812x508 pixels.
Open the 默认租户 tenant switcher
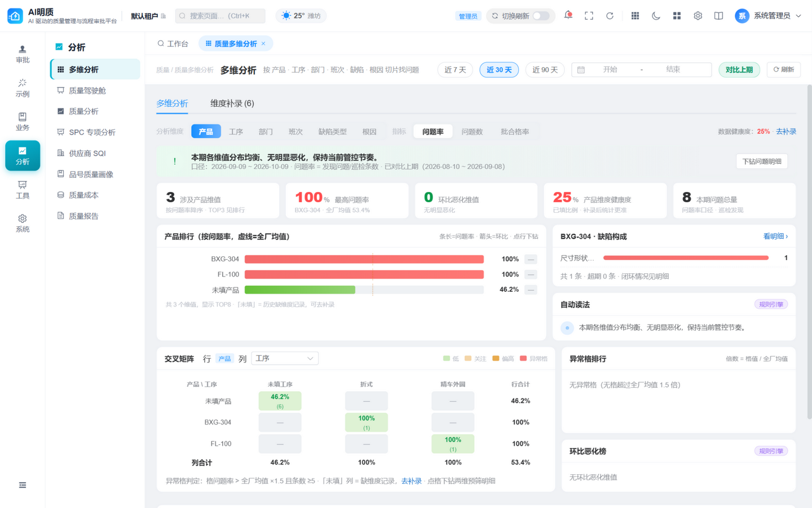point(148,16)
